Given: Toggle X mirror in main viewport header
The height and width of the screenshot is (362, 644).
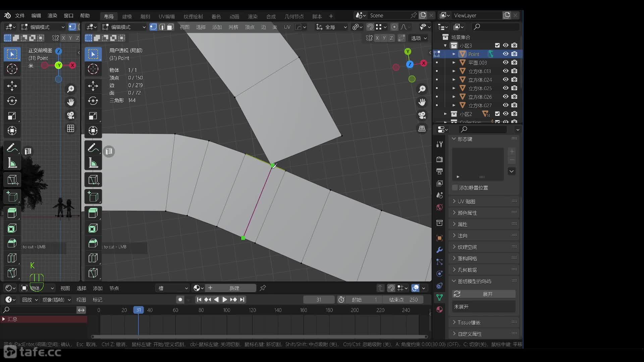Looking at the screenshot, I should [x=377, y=38].
